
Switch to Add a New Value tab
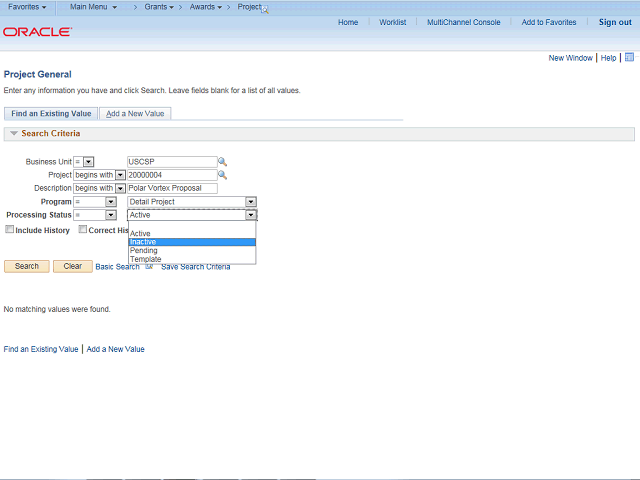[x=135, y=113]
